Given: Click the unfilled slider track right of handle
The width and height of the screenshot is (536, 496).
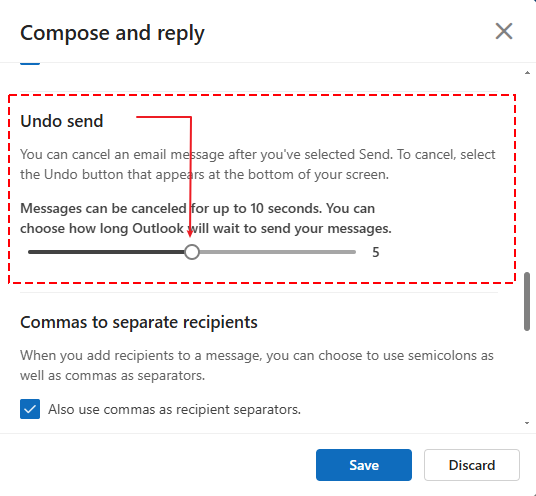Looking at the screenshot, I should 278,252.
